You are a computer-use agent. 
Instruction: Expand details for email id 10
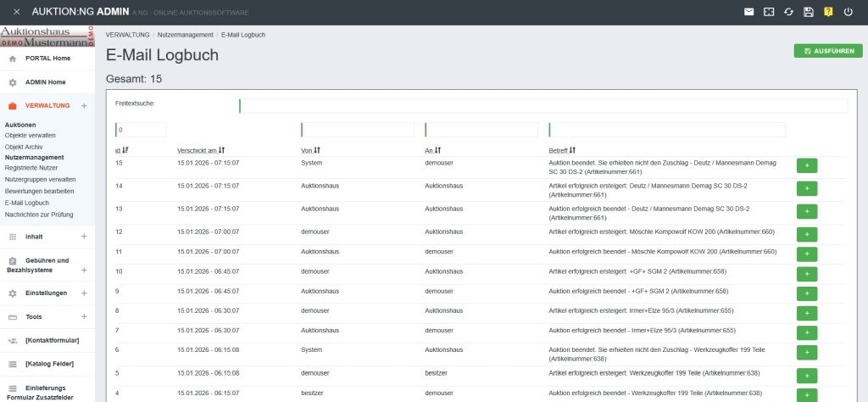pos(807,274)
